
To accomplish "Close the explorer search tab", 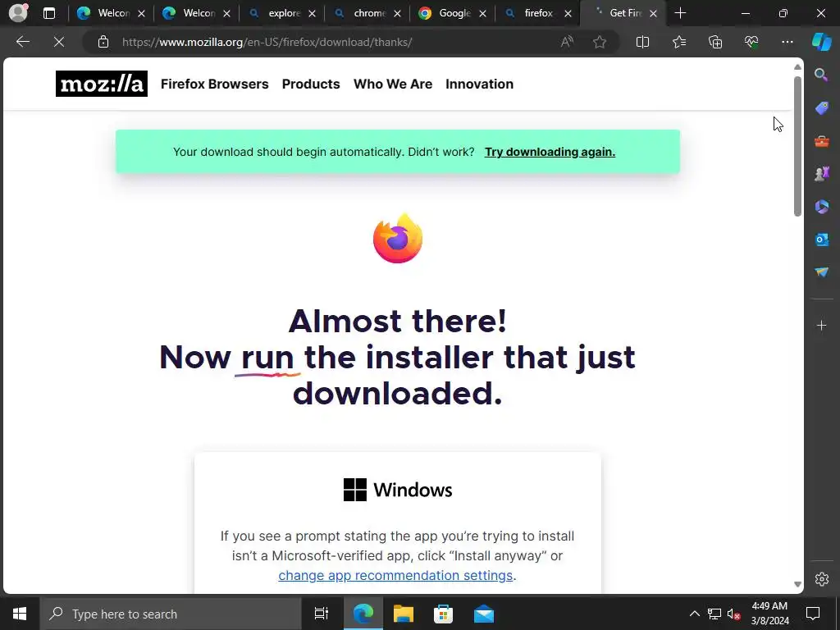I will 312,13.
